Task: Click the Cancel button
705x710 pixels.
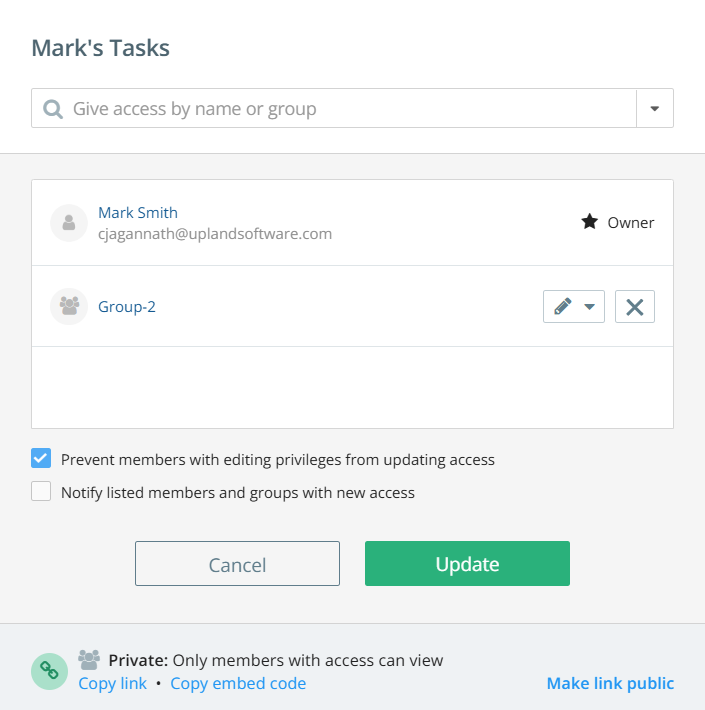Action: point(237,564)
